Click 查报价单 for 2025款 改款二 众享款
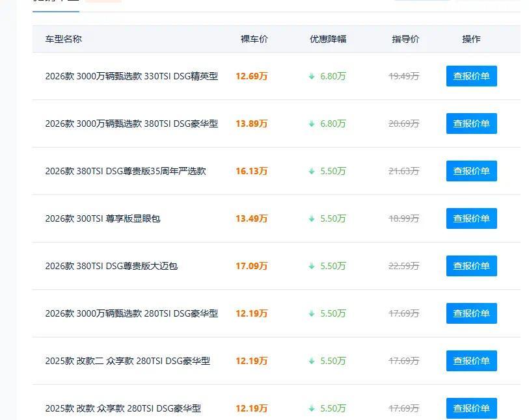The width and height of the screenshot is (529, 420). (x=471, y=361)
